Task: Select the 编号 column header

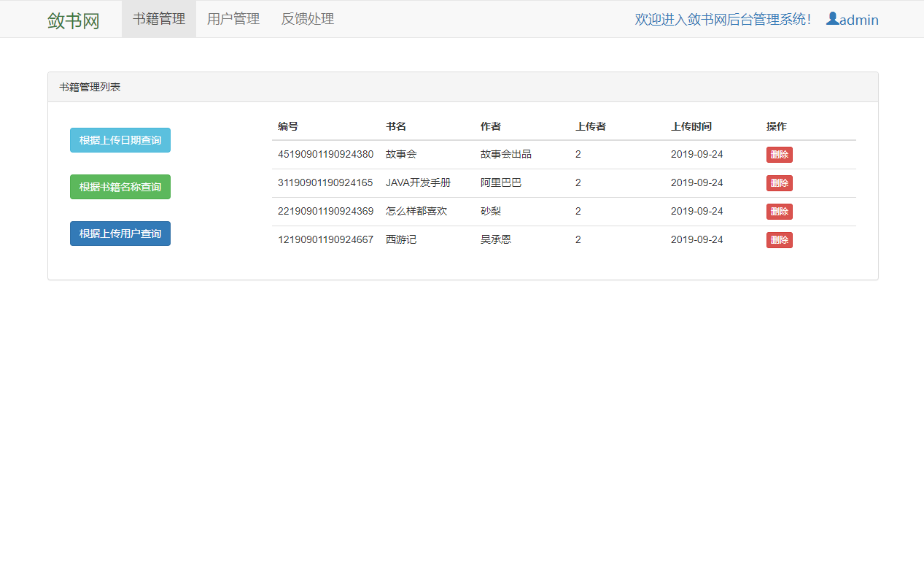Action: click(286, 126)
